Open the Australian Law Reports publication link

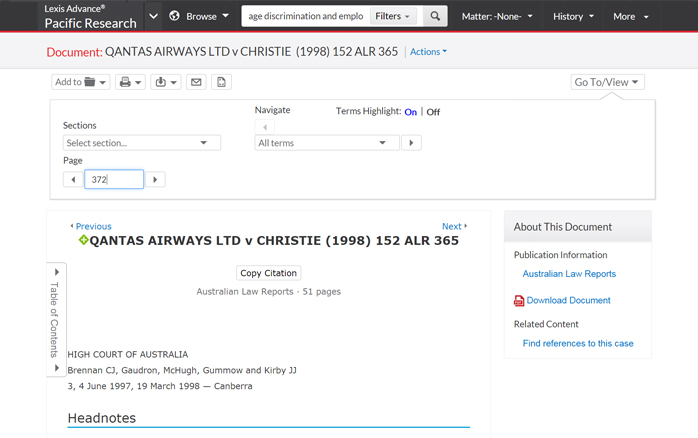569,274
